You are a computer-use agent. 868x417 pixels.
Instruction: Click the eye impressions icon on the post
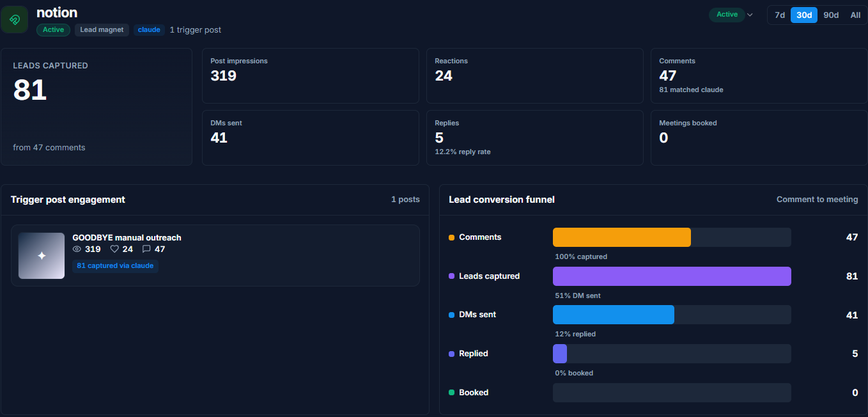coord(77,249)
